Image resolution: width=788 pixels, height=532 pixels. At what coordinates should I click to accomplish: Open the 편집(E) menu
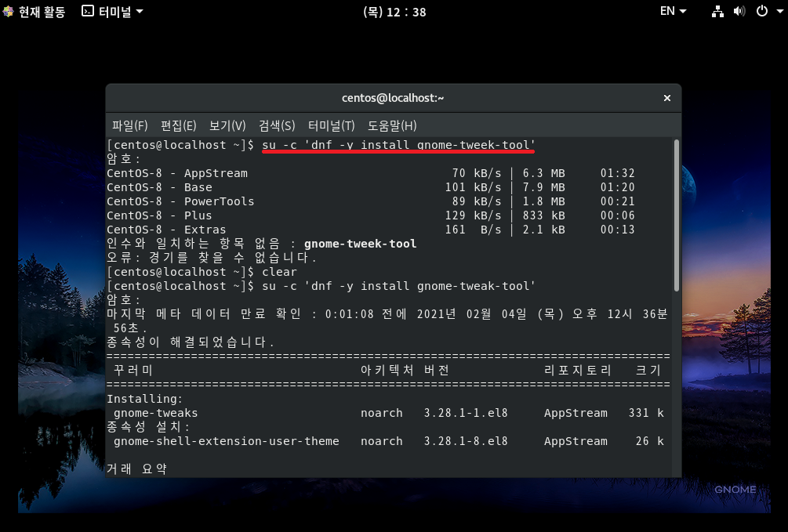[x=179, y=125]
